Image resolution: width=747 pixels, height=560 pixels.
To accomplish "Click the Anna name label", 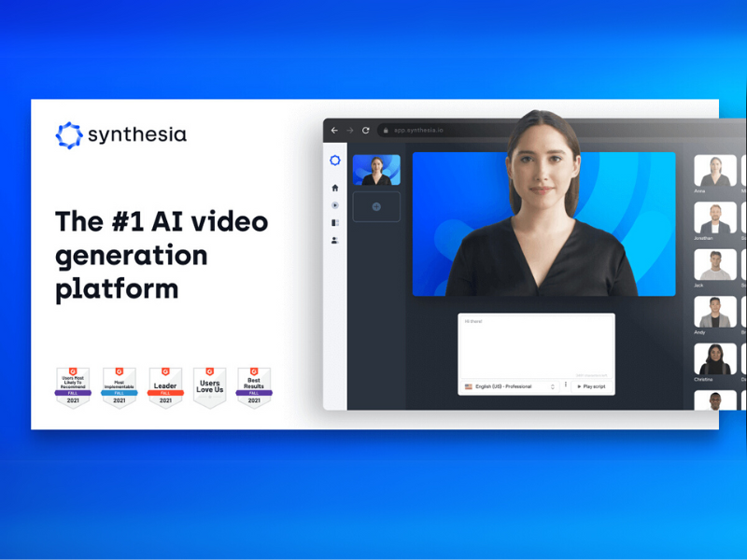I will 699,191.
